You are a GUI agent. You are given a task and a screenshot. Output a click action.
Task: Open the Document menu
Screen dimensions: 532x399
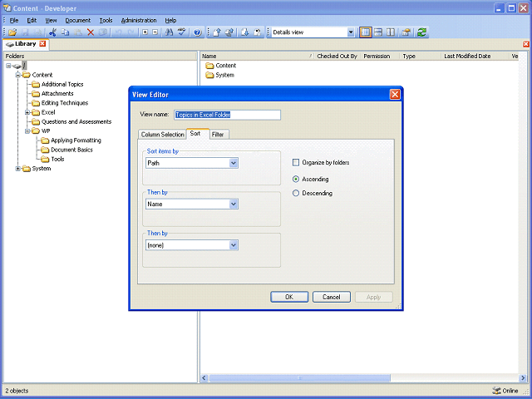coord(78,20)
